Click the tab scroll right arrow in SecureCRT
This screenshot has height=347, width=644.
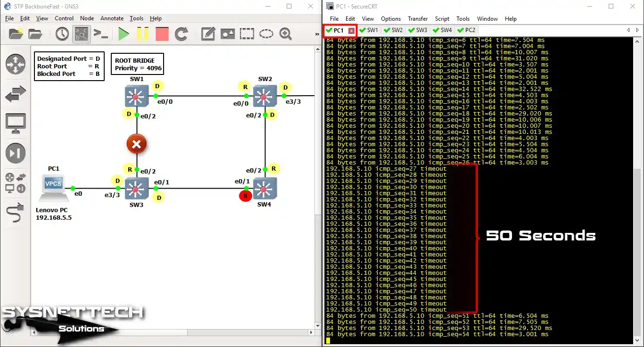[637, 30]
